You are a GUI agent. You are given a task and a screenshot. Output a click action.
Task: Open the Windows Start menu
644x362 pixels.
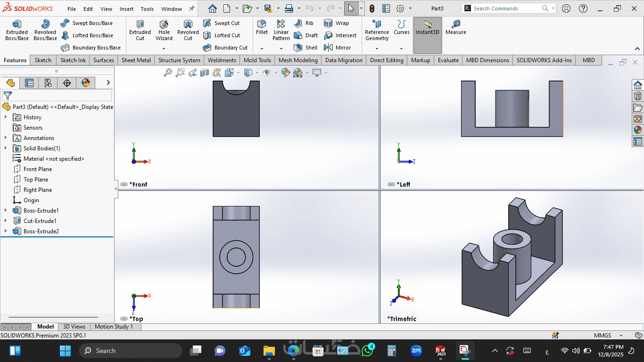pyautogui.click(x=65, y=351)
